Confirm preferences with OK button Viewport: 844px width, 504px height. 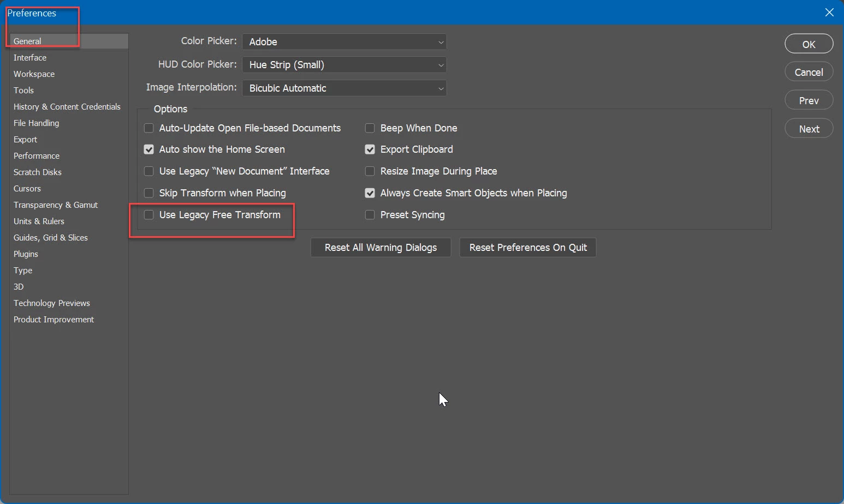click(809, 44)
